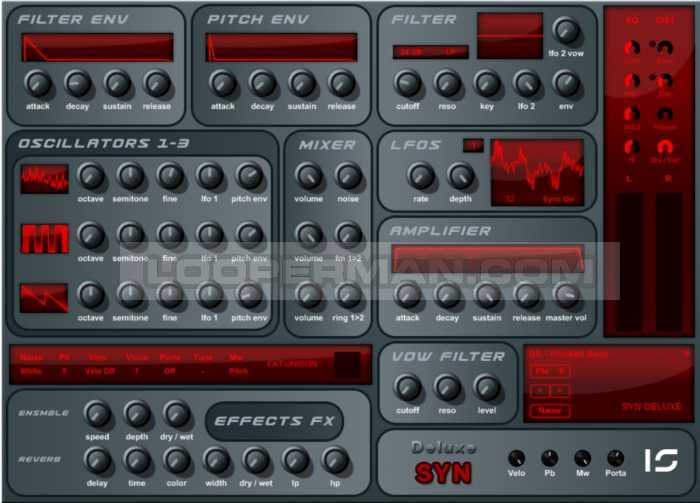Open the Pb range value
The width and height of the screenshot is (700, 503).
pyautogui.click(x=64, y=371)
